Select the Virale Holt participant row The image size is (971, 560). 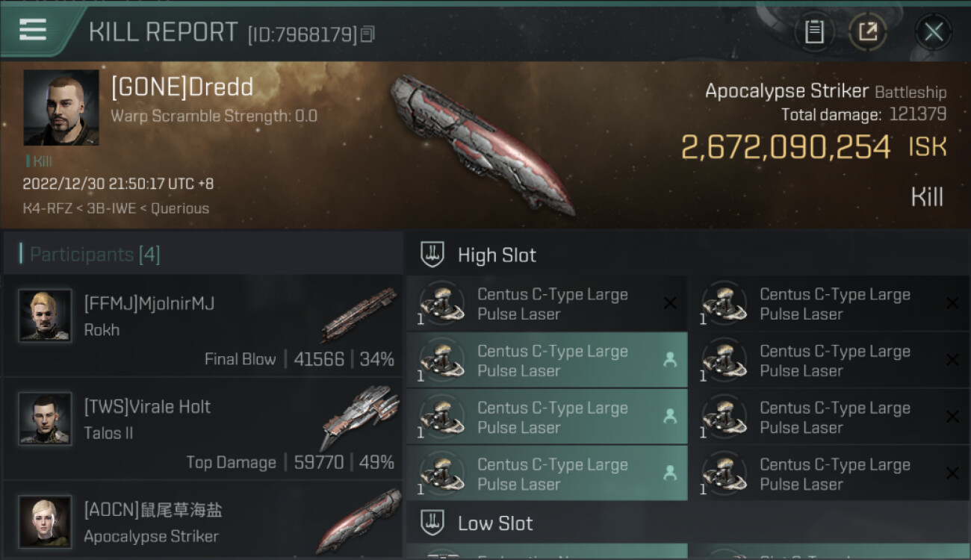(x=202, y=428)
